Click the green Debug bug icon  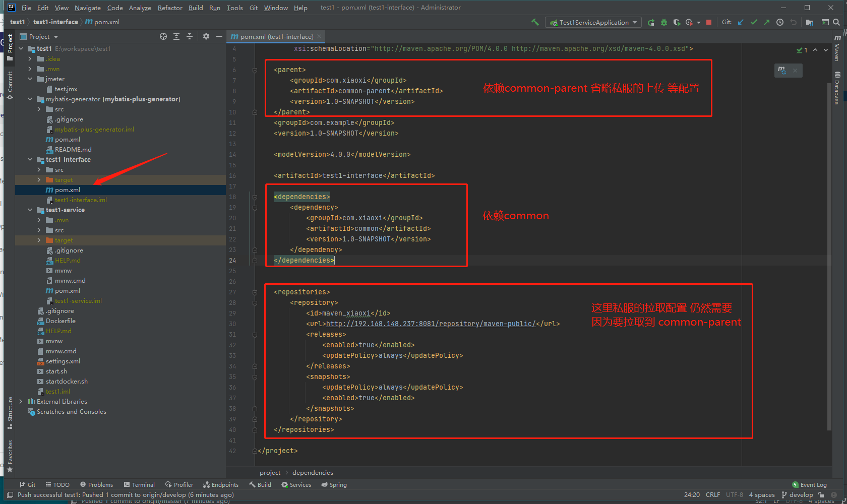pyautogui.click(x=664, y=22)
